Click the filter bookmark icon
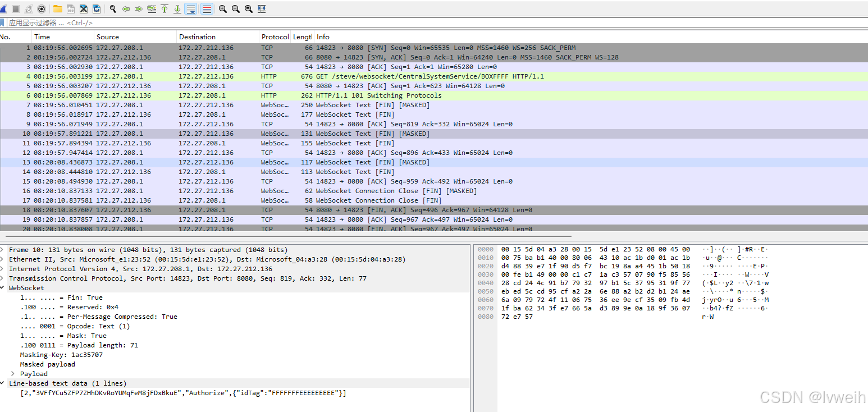The width and height of the screenshot is (868, 412). (2, 23)
